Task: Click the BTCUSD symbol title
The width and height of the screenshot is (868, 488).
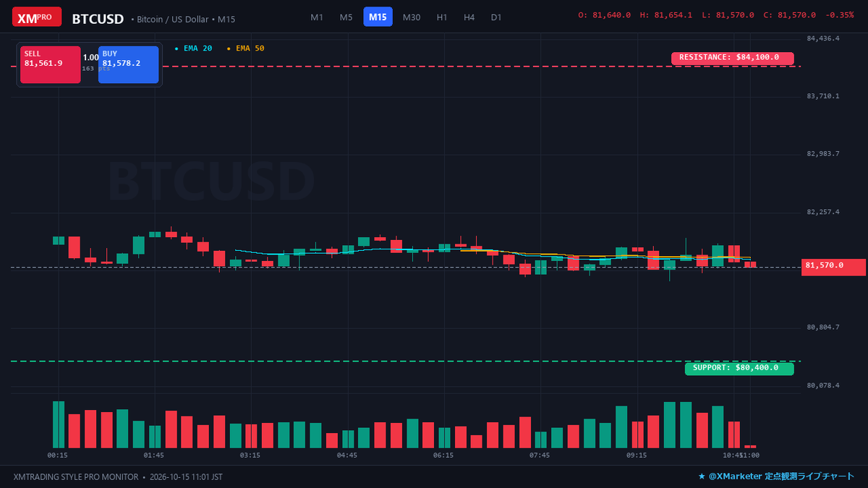Action: [98, 19]
